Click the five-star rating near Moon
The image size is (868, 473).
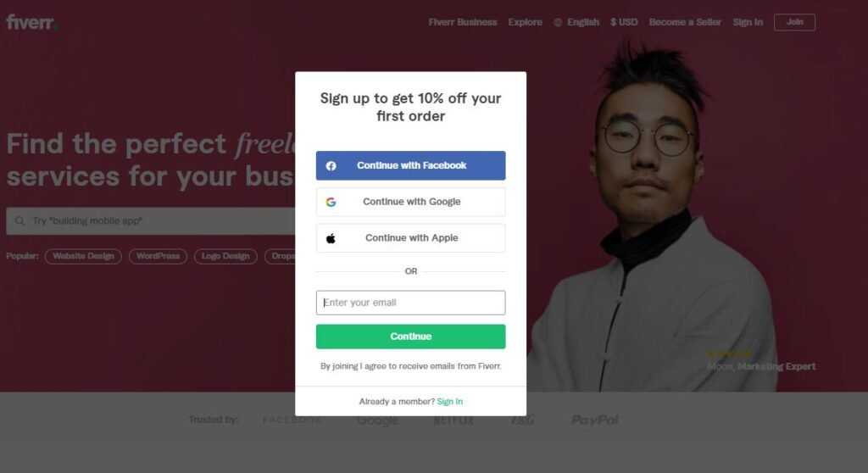729,354
